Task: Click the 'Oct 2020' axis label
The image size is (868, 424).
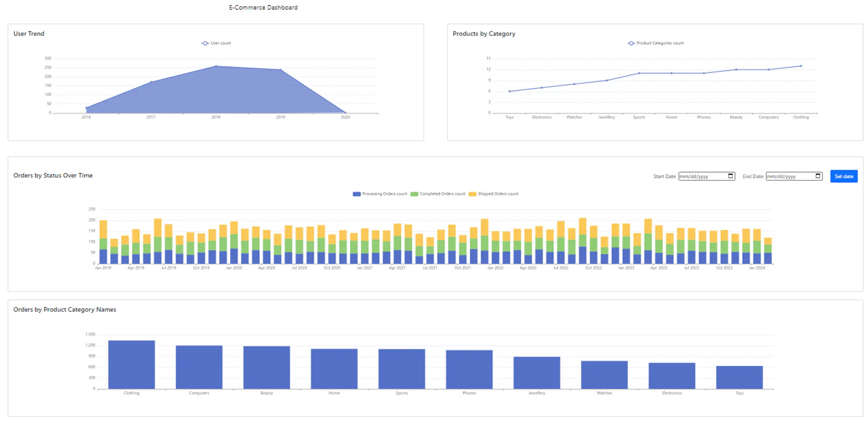Action: coord(332,268)
